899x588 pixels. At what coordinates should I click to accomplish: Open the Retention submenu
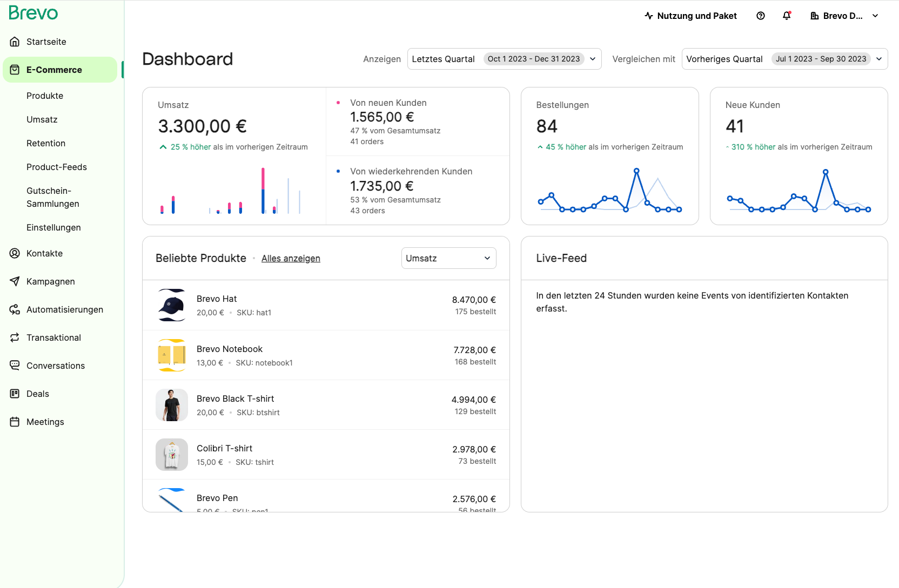point(46,143)
